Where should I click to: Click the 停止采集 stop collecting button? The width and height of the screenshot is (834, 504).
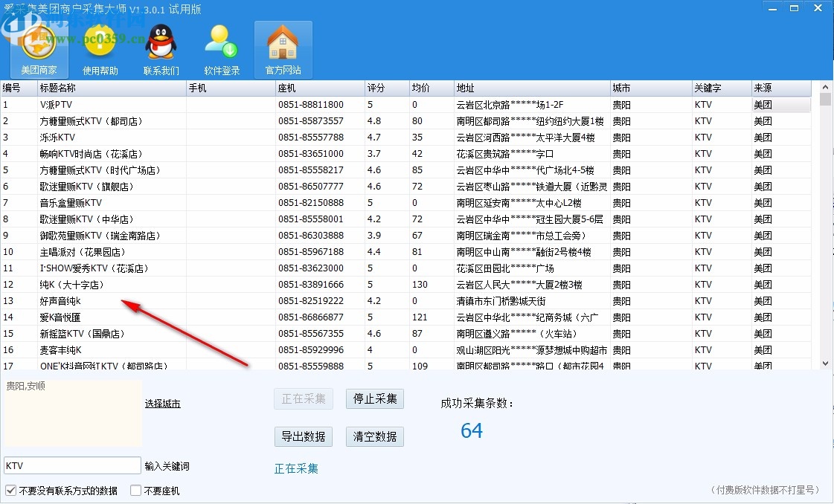pos(373,398)
